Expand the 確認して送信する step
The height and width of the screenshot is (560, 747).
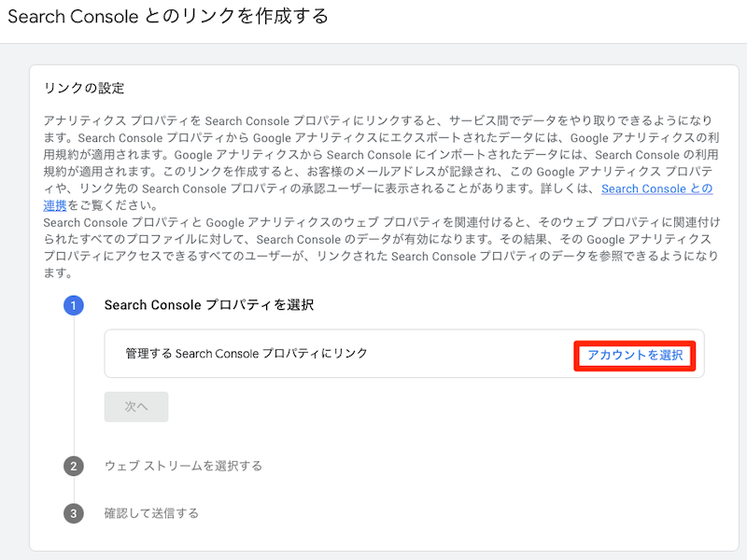coord(151,513)
